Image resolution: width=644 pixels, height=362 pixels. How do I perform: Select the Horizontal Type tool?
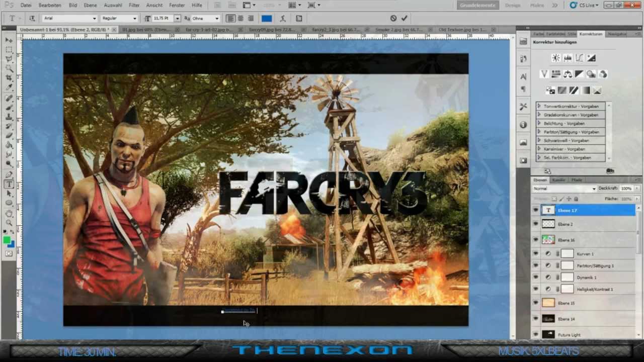[x=9, y=184]
